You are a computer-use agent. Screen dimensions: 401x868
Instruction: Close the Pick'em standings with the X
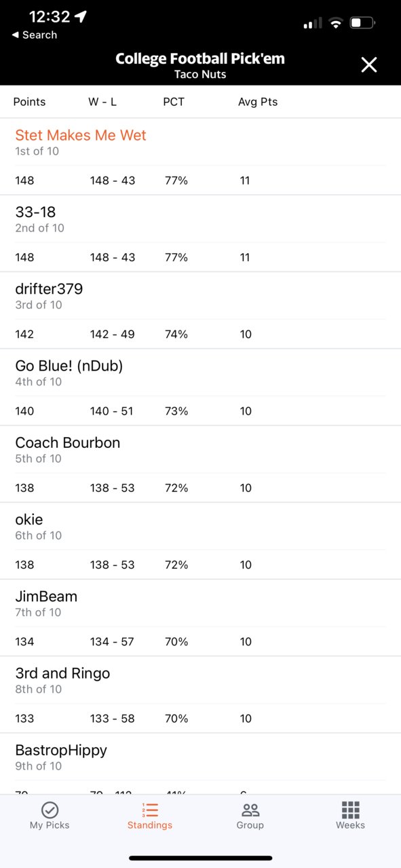point(368,64)
